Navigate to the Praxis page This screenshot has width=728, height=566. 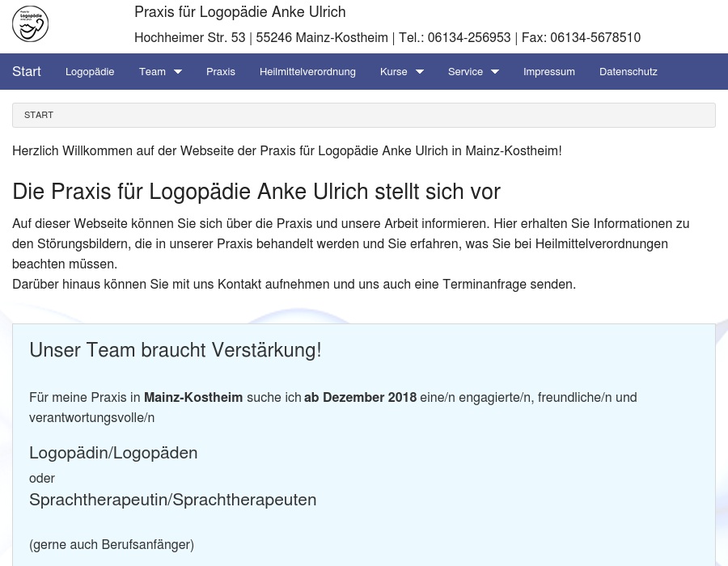pyautogui.click(x=221, y=71)
